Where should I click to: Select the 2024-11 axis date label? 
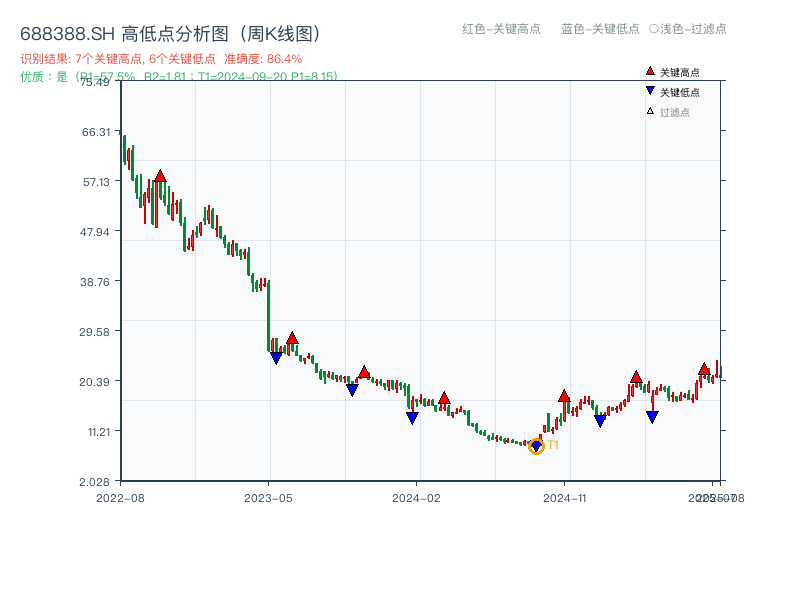(x=567, y=496)
